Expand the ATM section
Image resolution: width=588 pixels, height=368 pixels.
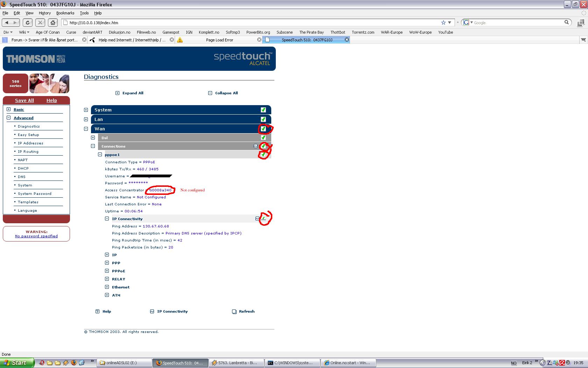click(107, 295)
